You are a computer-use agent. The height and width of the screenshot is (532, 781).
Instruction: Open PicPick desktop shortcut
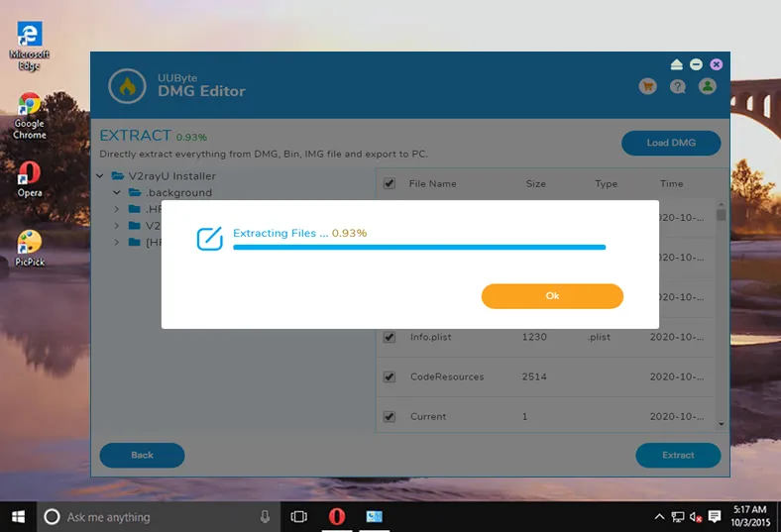click(30, 249)
